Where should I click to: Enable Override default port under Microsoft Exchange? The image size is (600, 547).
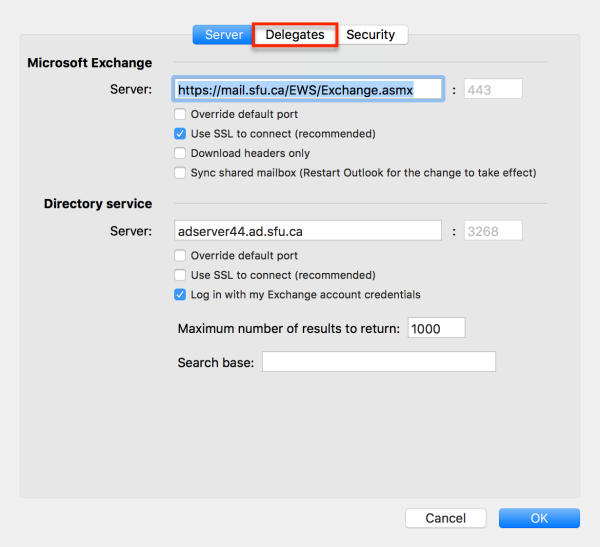point(180,114)
